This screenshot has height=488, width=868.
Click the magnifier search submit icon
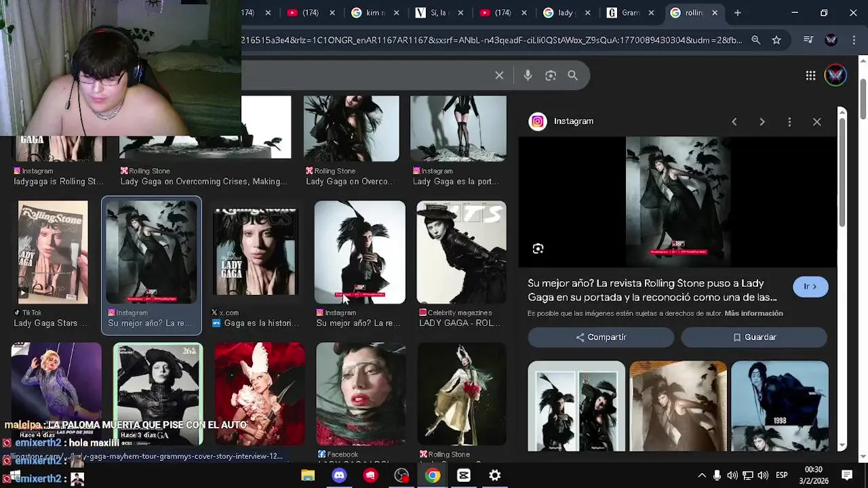[x=573, y=76]
